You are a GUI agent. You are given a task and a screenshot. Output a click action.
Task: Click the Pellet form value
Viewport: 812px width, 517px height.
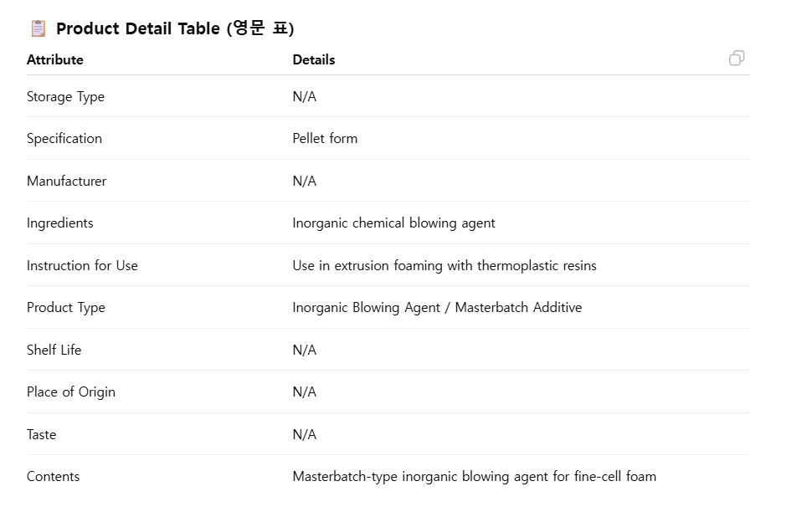[325, 139]
